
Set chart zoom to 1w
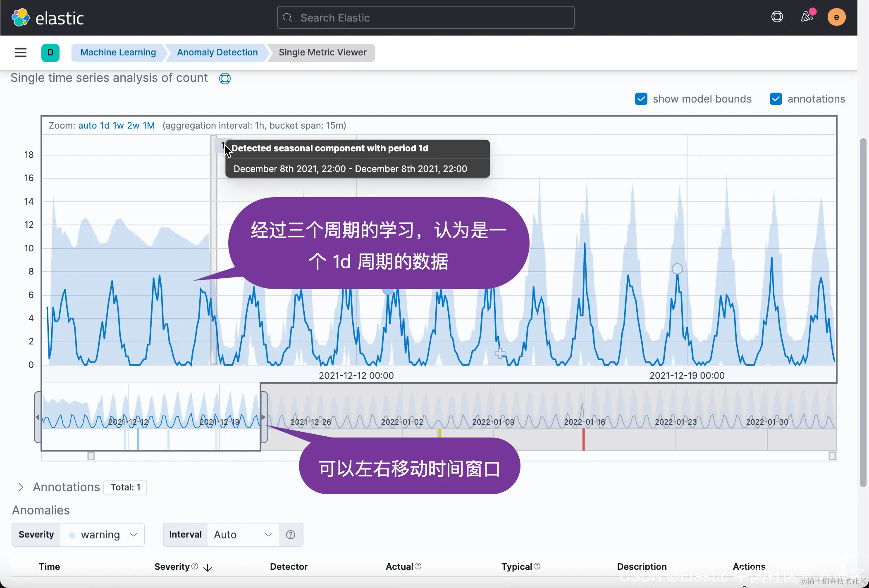[x=118, y=126]
